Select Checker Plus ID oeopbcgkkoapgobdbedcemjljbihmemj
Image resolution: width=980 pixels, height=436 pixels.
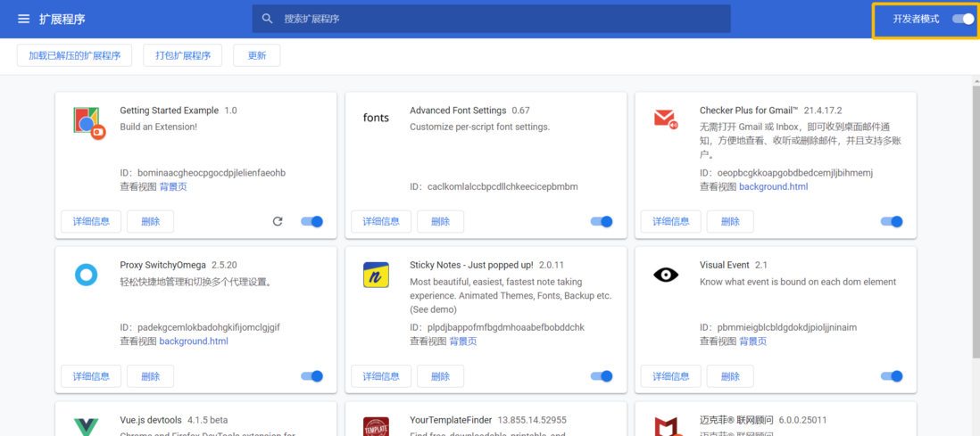[794, 173]
